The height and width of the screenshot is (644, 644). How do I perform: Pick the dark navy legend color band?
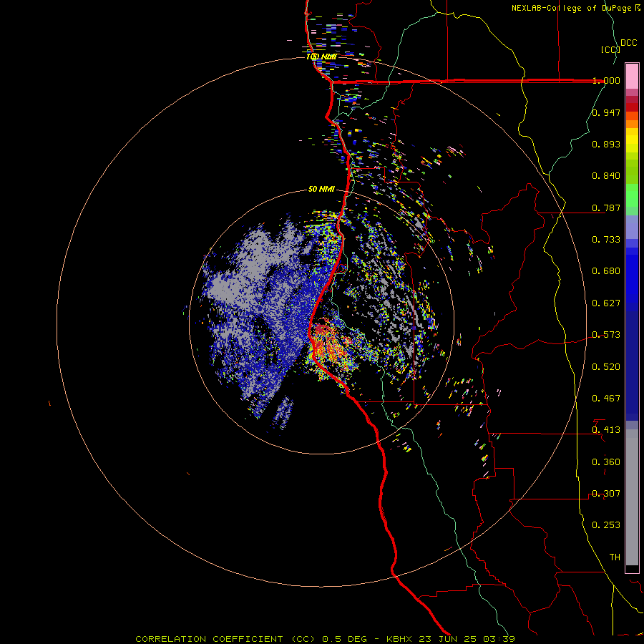pyautogui.click(x=632, y=366)
